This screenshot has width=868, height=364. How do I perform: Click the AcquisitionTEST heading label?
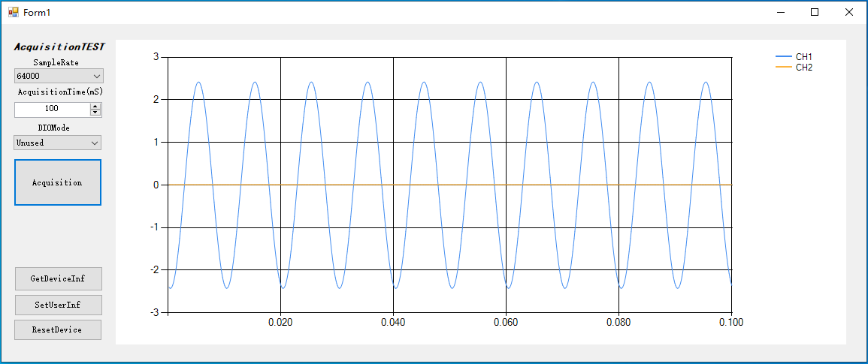pyautogui.click(x=59, y=47)
